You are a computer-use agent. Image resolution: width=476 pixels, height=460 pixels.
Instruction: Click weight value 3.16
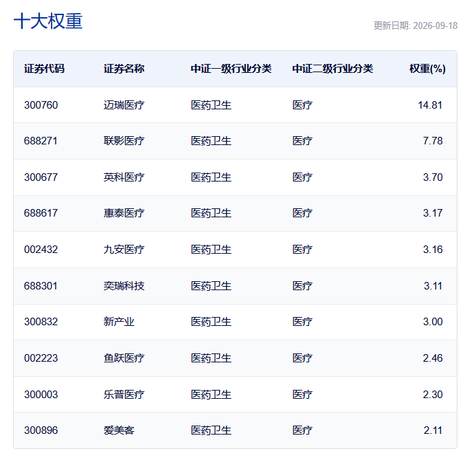tap(433, 250)
